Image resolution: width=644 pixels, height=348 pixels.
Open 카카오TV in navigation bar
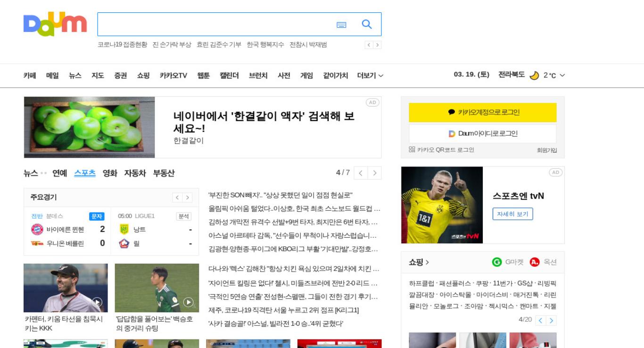(173, 75)
